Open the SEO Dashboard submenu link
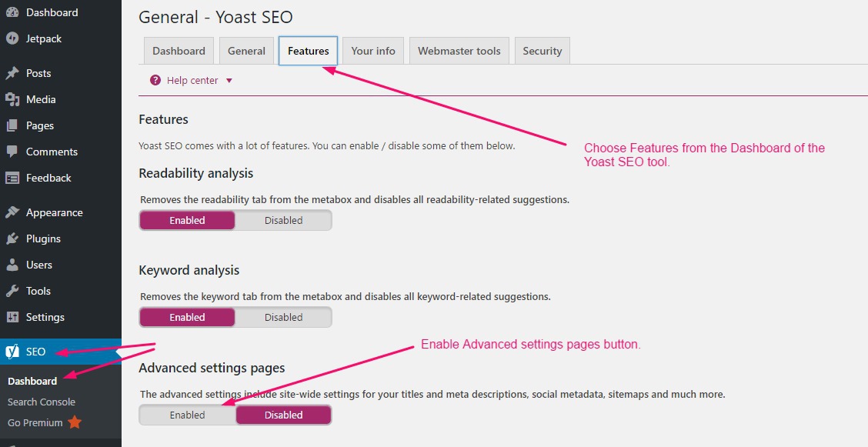This screenshot has height=447, width=868. [32, 381]
